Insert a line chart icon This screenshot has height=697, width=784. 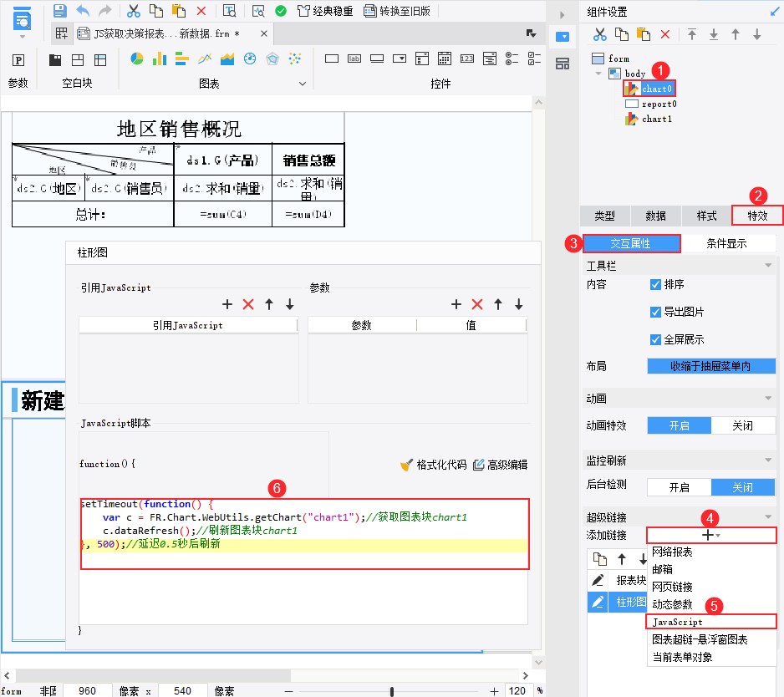tap(205, 59)
